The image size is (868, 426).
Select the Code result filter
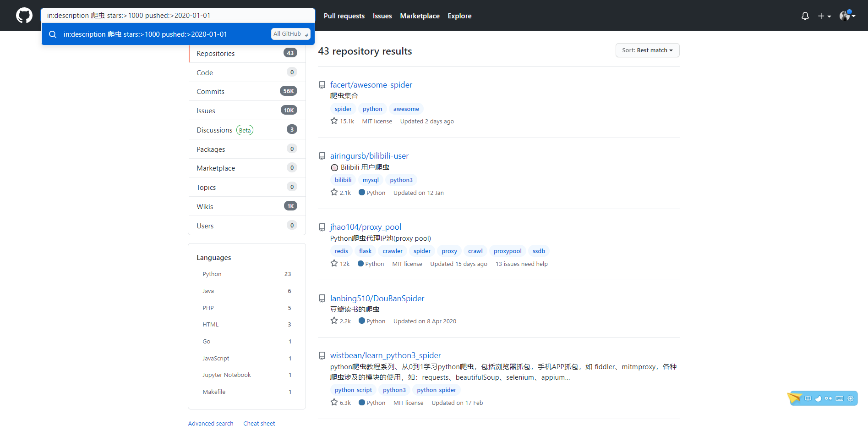[247, 72]
